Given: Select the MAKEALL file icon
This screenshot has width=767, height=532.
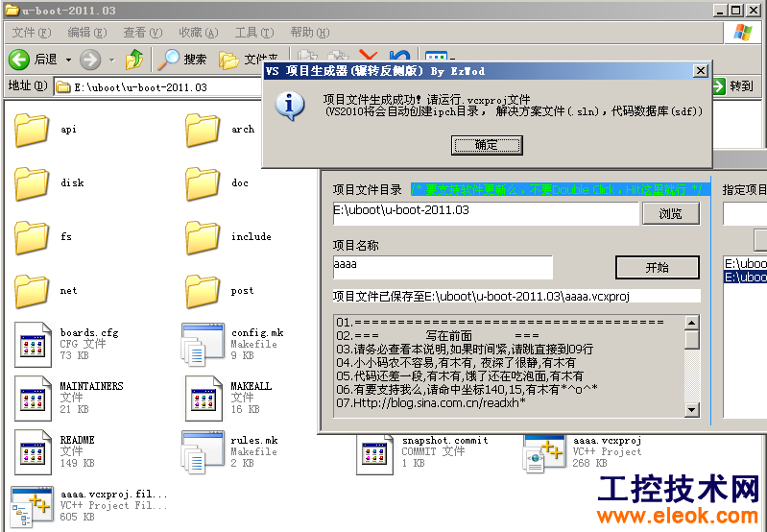Looking at the screenshot, I should click(x=204, y=399).
